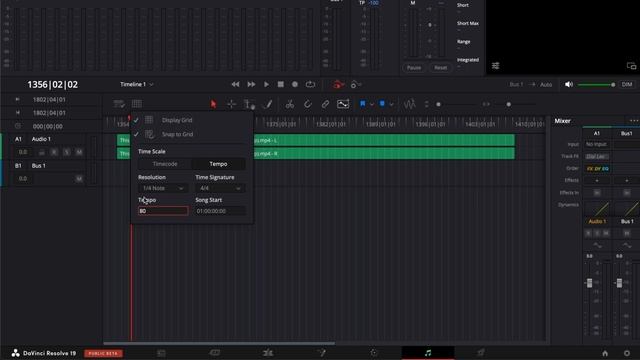Toggle loop playback icon

pos(310,84)
